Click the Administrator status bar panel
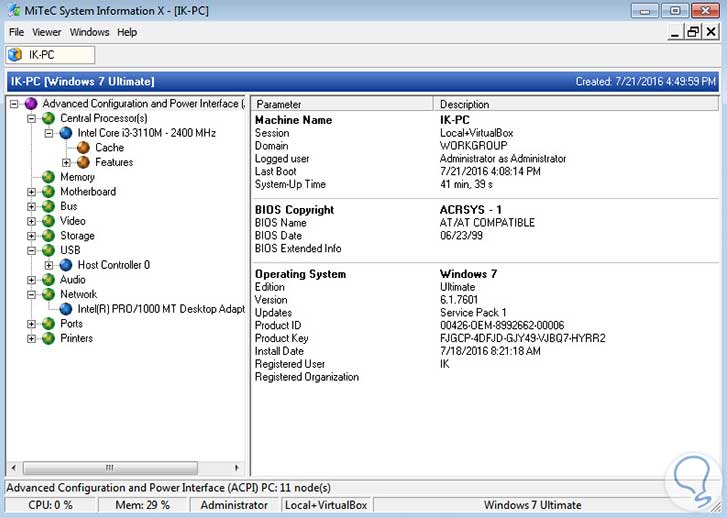Viewport: 727px width, 518px height. 234,505
